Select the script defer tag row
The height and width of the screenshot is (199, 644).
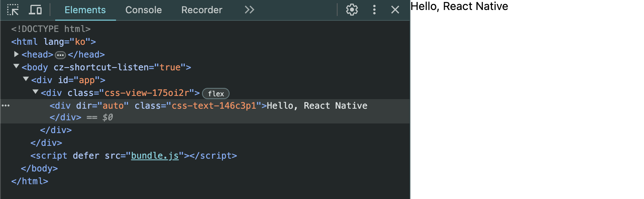134,155
